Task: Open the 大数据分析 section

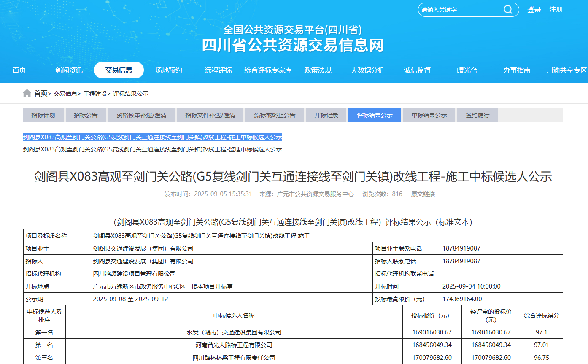Action: tap(368, 70)
